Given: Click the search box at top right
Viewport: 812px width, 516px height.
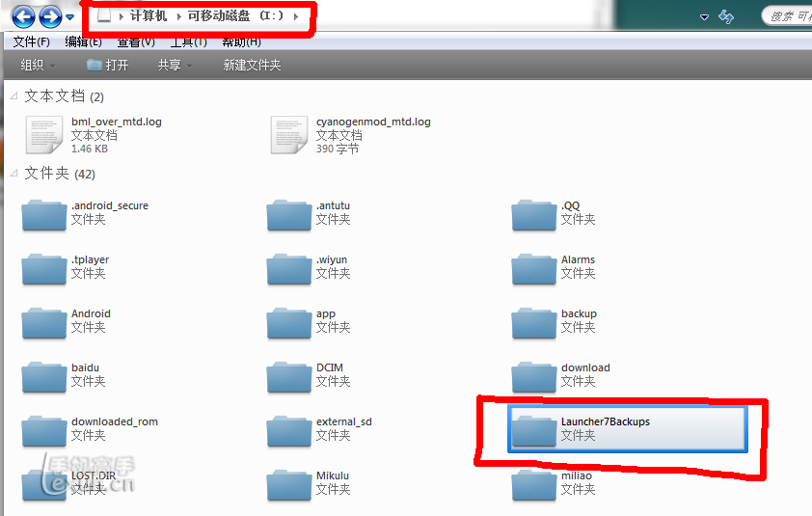Looking at the screenshot, I should pyautogui.click(x=787, y=16).
